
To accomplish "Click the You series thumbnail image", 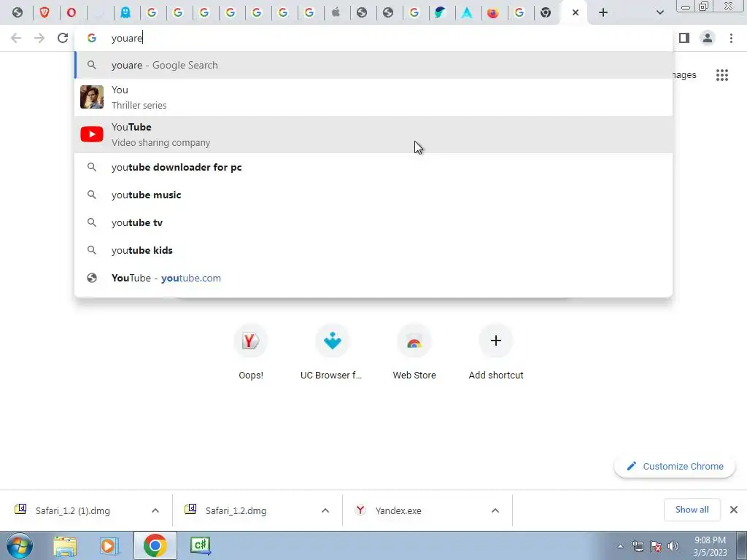I will 91,97.
